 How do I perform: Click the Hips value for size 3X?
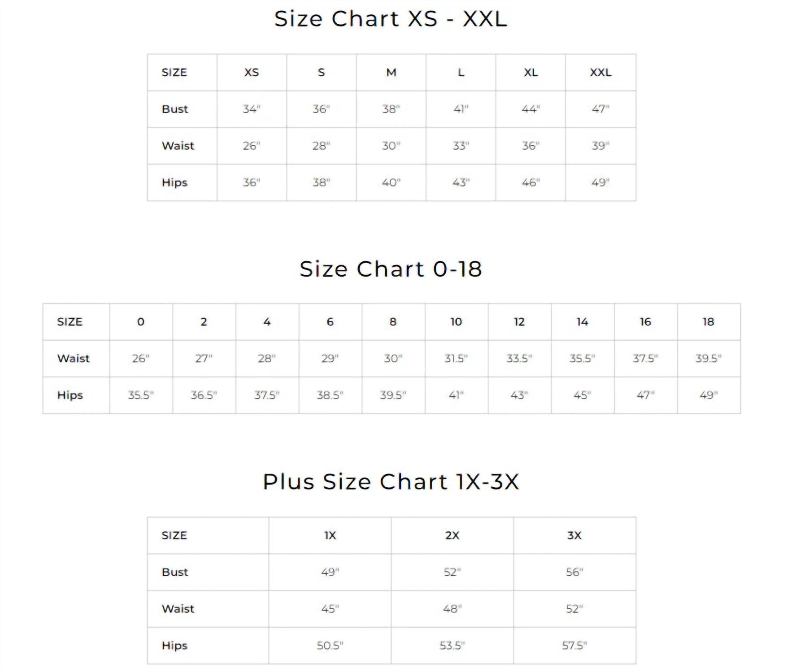coord(574,646)
